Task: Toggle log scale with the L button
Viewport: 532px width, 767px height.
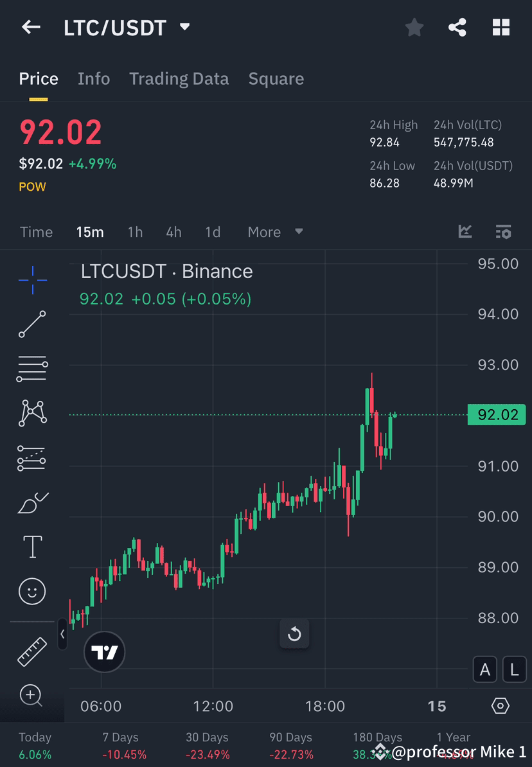Action: [514, 669]
